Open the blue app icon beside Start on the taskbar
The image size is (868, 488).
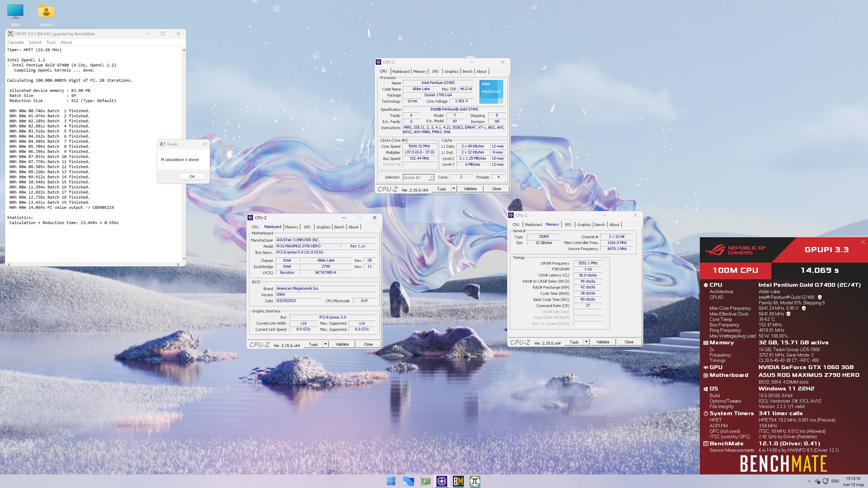[x=408, y=481]
